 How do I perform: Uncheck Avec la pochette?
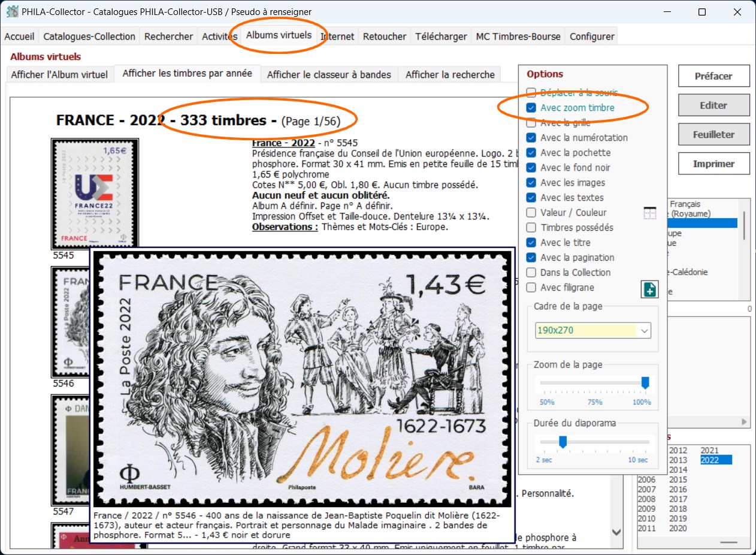click(x=531, y=153)
